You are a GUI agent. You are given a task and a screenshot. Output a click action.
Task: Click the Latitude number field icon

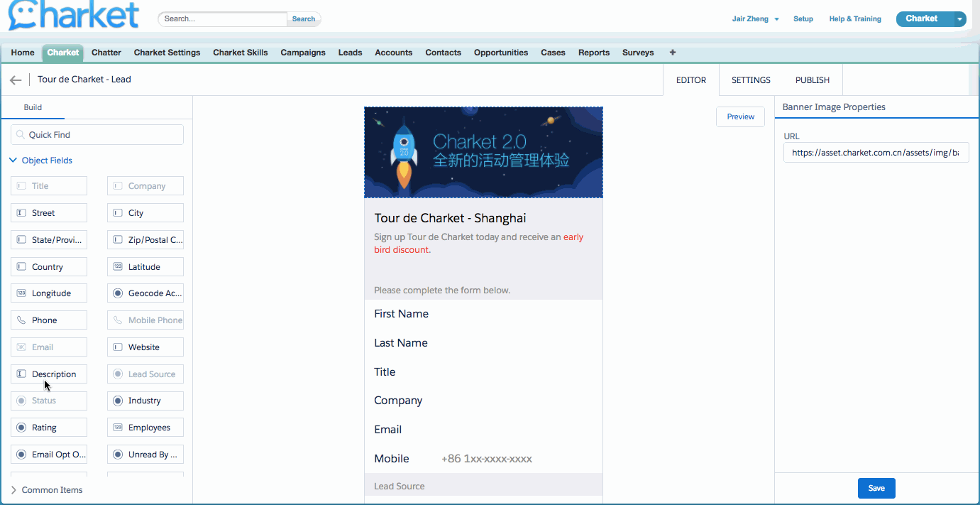(x=118, y=267)
